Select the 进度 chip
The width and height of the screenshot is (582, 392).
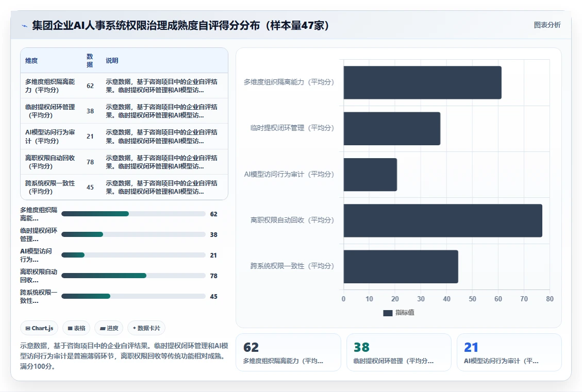coord(109,328)
